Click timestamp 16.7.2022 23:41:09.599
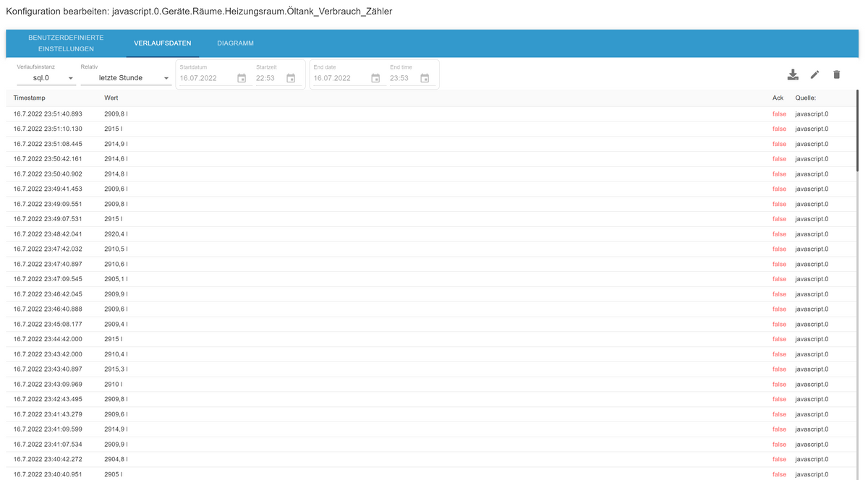 (48, 429)
